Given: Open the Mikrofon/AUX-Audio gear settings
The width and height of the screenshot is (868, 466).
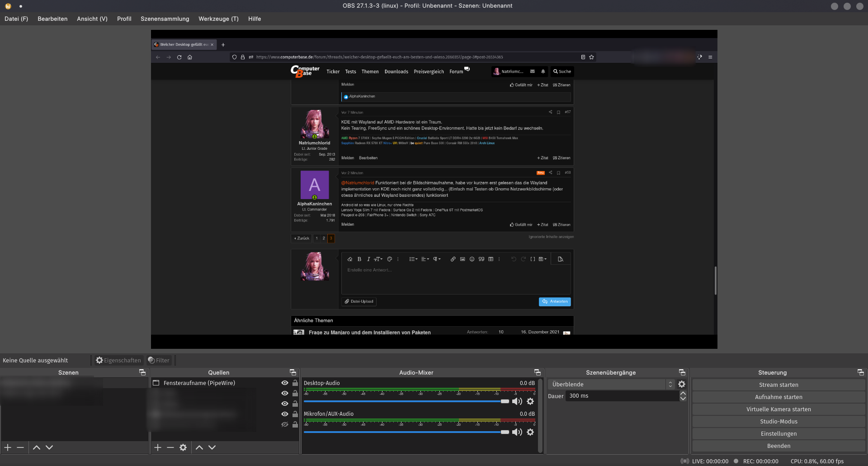Looking at the screenshot, I should coord(530,432).
